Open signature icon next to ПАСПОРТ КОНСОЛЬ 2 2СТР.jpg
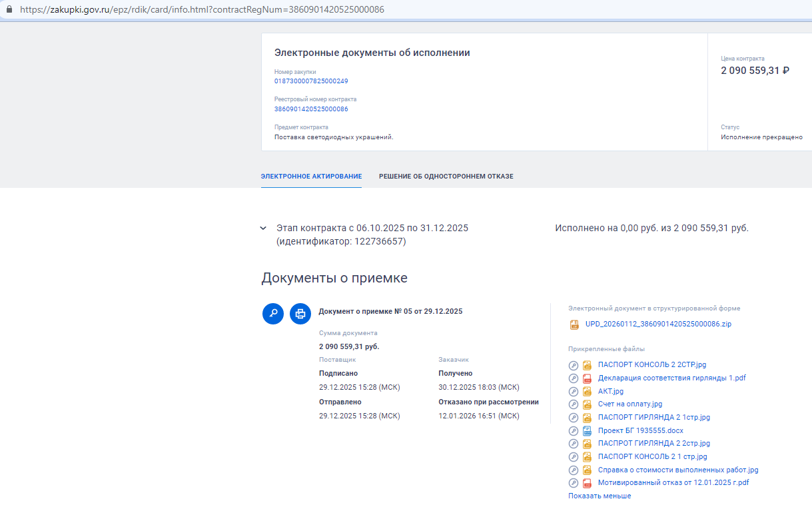This screenshot has height=507, width=812. point(573,365)
